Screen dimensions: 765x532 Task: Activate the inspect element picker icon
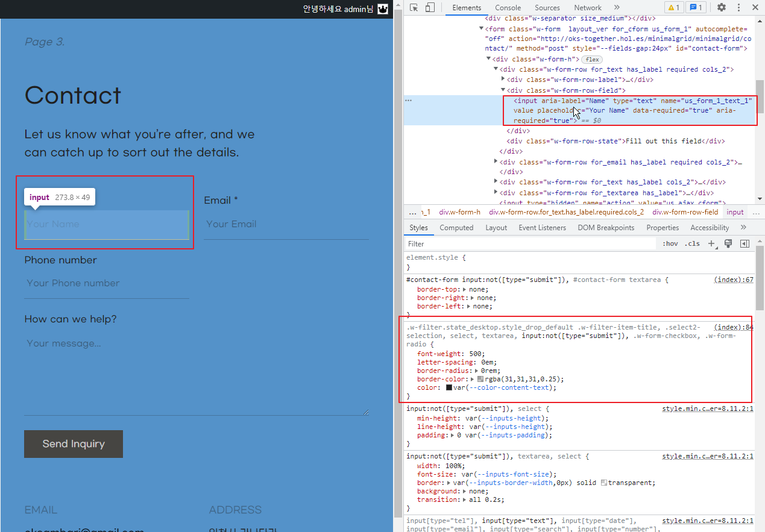414,7
